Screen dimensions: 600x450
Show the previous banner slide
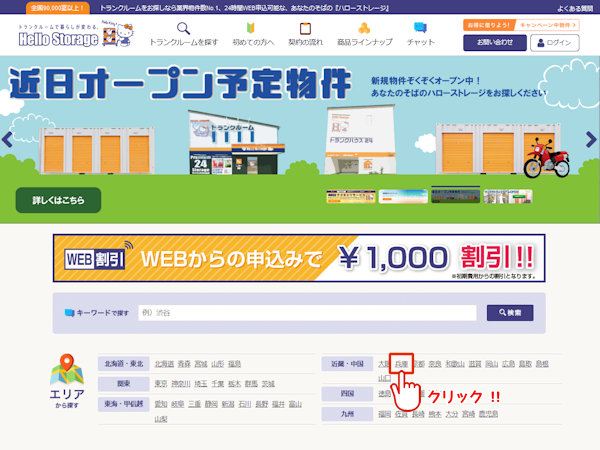click(x=7, y=139)
